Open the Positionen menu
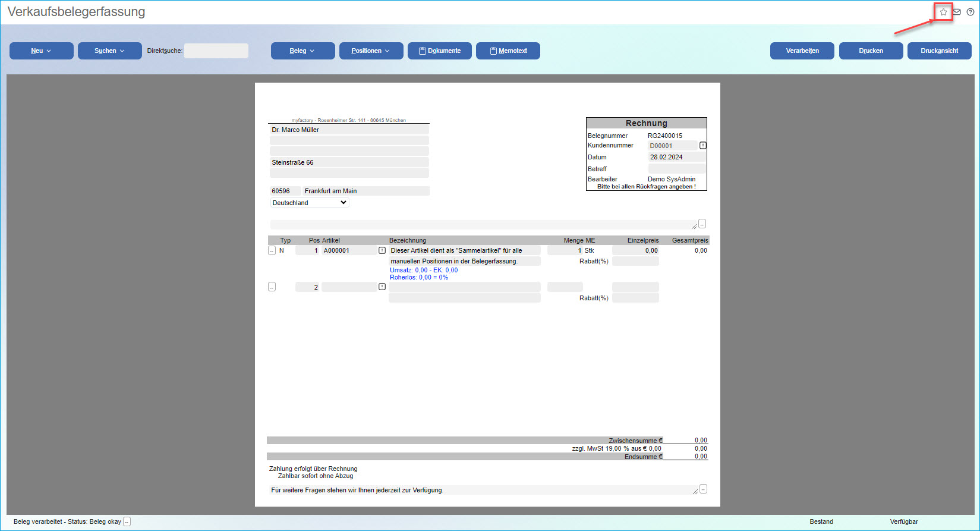The image size is (980, 531). point(371,51)
